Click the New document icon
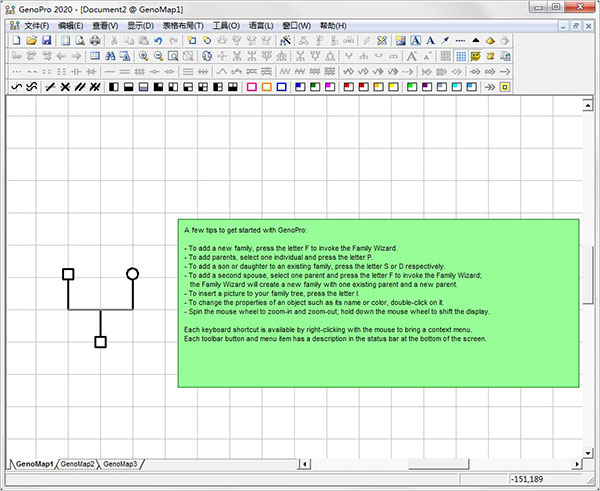This screenshot has height=491, width=600. coord(16,40)
